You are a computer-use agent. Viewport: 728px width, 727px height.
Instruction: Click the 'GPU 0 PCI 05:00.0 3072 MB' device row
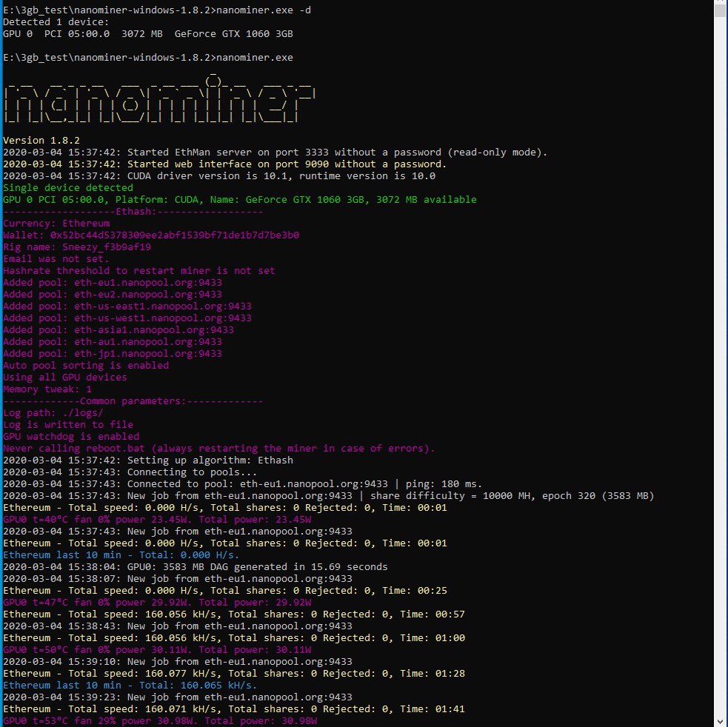(x=147, y=34)
